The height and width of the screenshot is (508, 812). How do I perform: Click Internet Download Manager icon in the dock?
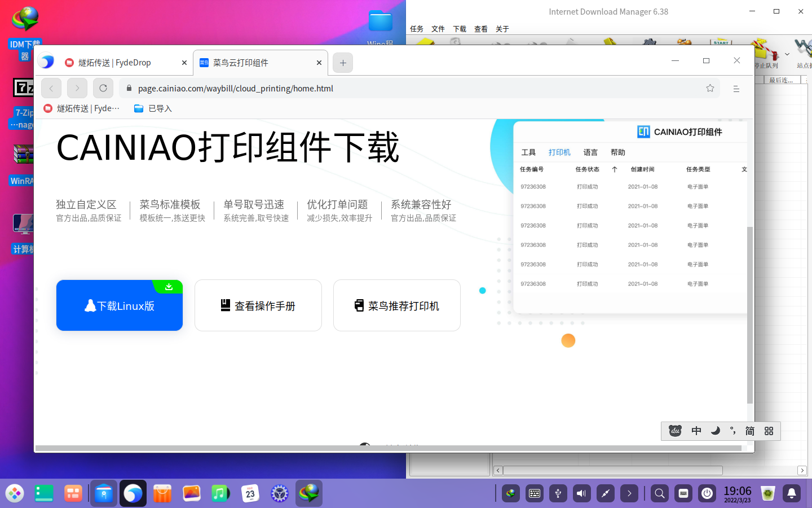[309, 493]
